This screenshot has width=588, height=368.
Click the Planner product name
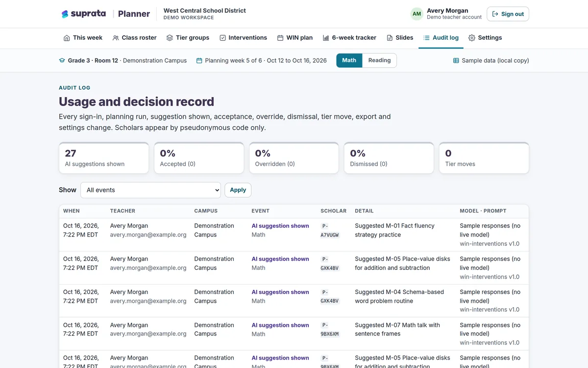pyautogui.click(x=134, y=14)
